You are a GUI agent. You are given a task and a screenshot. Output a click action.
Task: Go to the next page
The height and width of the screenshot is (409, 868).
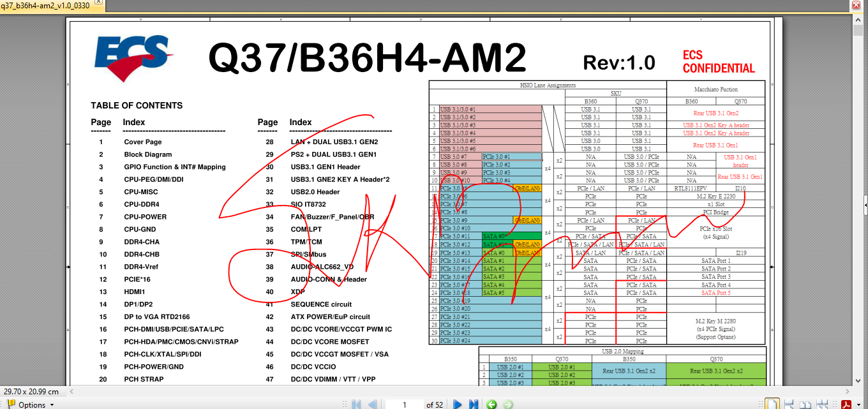click(x=458, y=405)
